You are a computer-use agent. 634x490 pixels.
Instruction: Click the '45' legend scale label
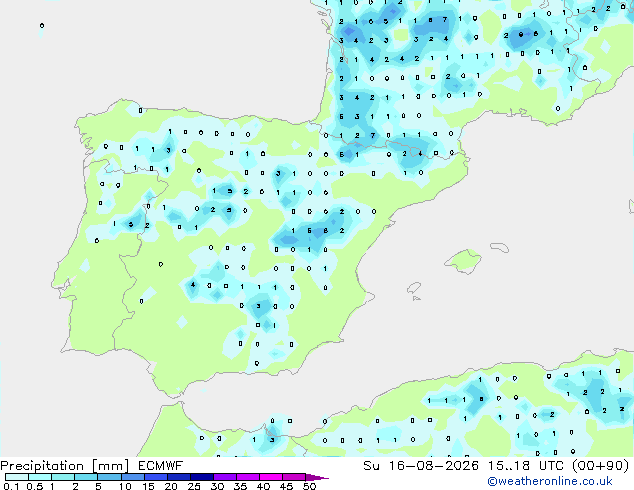pos(286,486)
